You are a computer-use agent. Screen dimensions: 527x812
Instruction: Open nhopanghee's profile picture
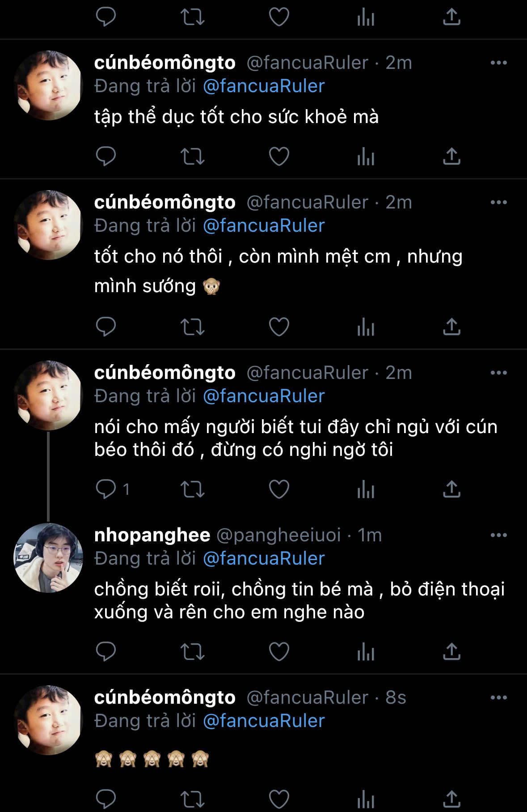(x=48, y=558)
